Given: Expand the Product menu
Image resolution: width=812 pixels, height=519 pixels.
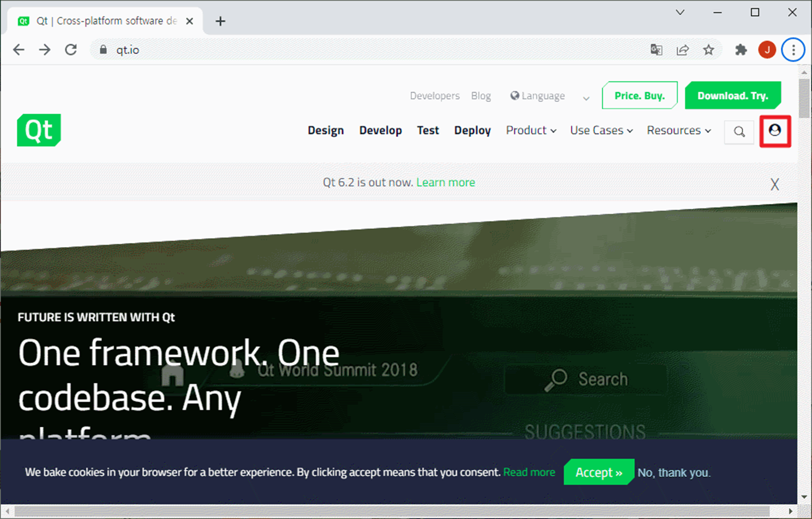Looking at the screenshot, I should (x=531, y=130).
